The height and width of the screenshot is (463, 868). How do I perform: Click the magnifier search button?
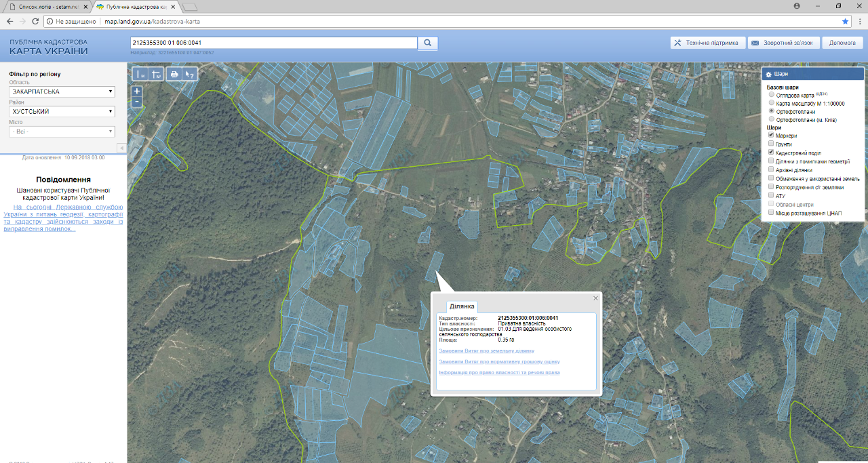click(428, 43)
